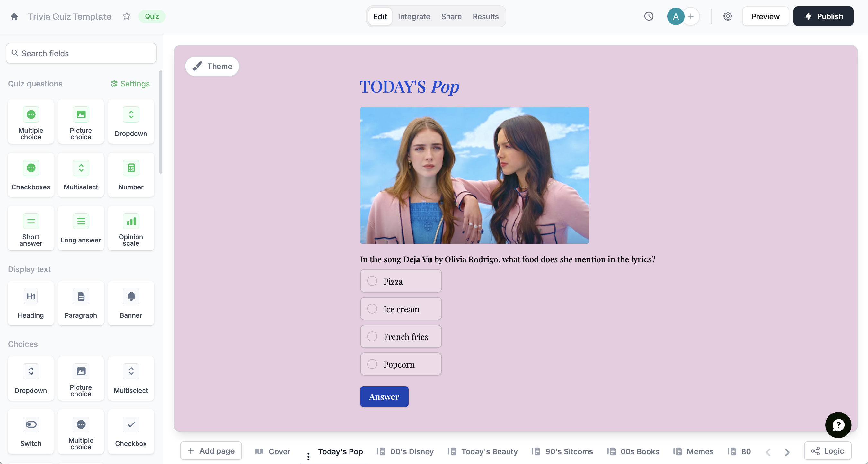Image resolution: width=868 pixels, height=464 pixels.
Task: Click the user avatar A
Action: pos(676,16)
